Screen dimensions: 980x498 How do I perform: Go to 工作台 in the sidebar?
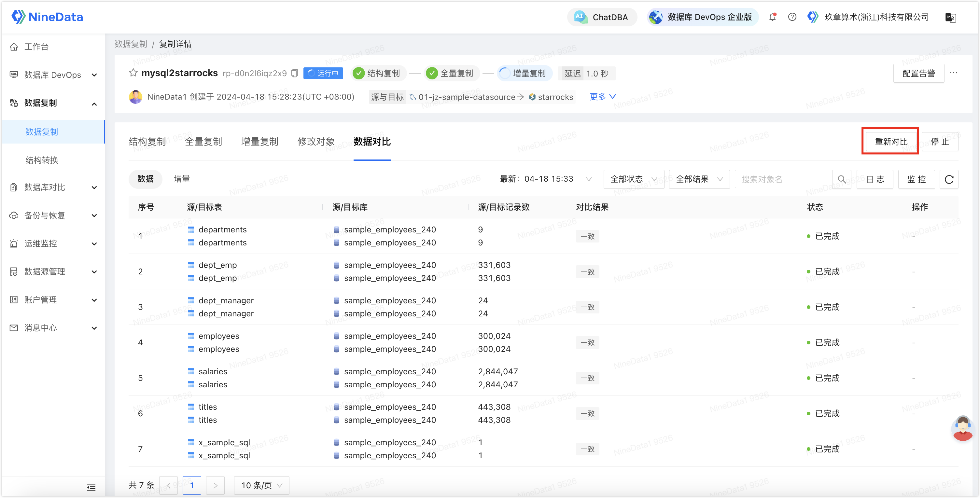pos(36,47)
